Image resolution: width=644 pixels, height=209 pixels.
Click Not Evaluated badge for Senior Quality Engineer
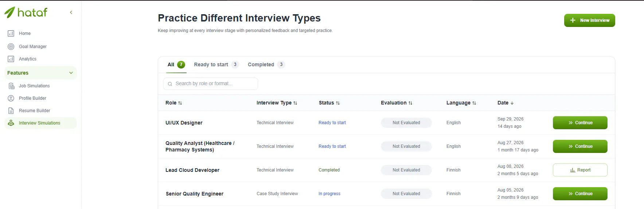point(406,194)
